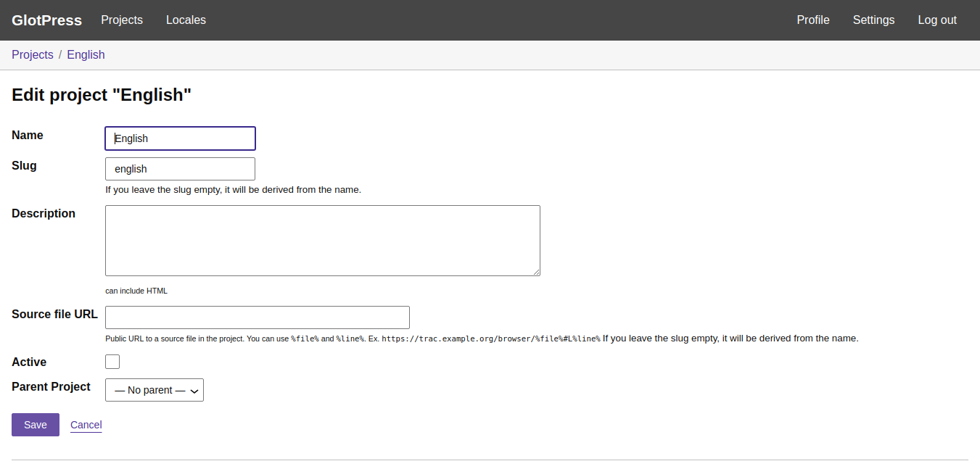Click into the Slug input field
The width and height of the screenshot is (980, 461).
click(x=181, y=169)
